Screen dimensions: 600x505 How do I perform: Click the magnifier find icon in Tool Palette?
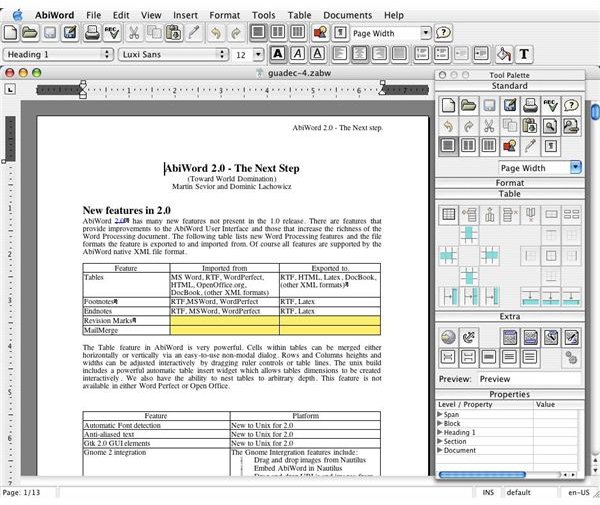point(550,126)
